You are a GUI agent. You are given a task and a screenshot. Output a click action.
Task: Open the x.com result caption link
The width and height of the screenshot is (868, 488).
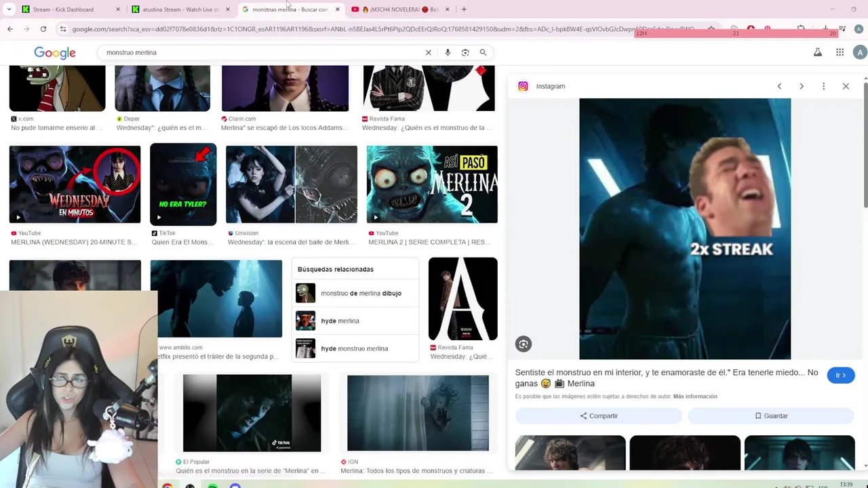click(57, 127)
